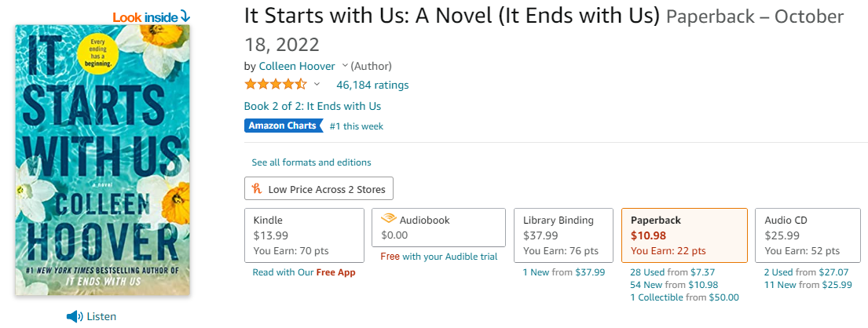Click the Listen speaker icon
This screenshot has width=868, height=328.
pos(75,316)
